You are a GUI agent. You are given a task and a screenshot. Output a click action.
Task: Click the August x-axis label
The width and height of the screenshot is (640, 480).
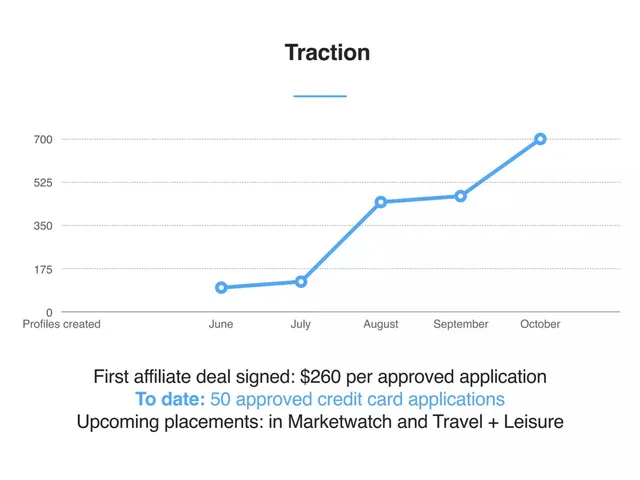click(x=381, y=324)
